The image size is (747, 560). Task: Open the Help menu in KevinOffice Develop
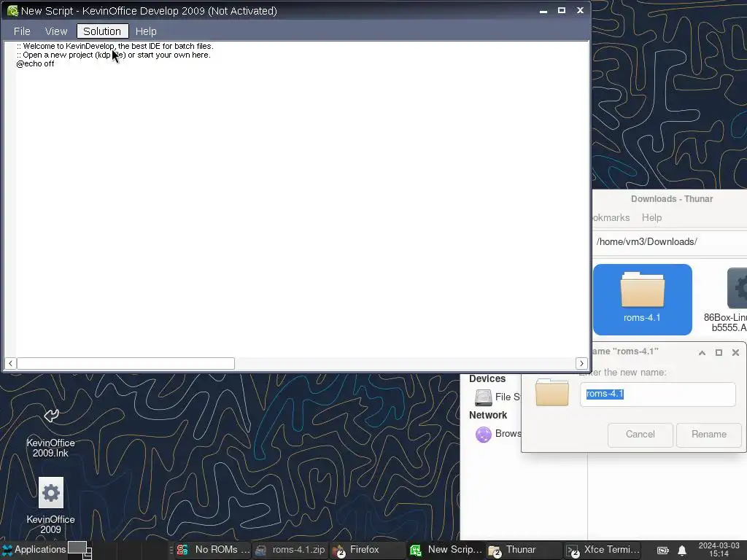tap(146, 31)
